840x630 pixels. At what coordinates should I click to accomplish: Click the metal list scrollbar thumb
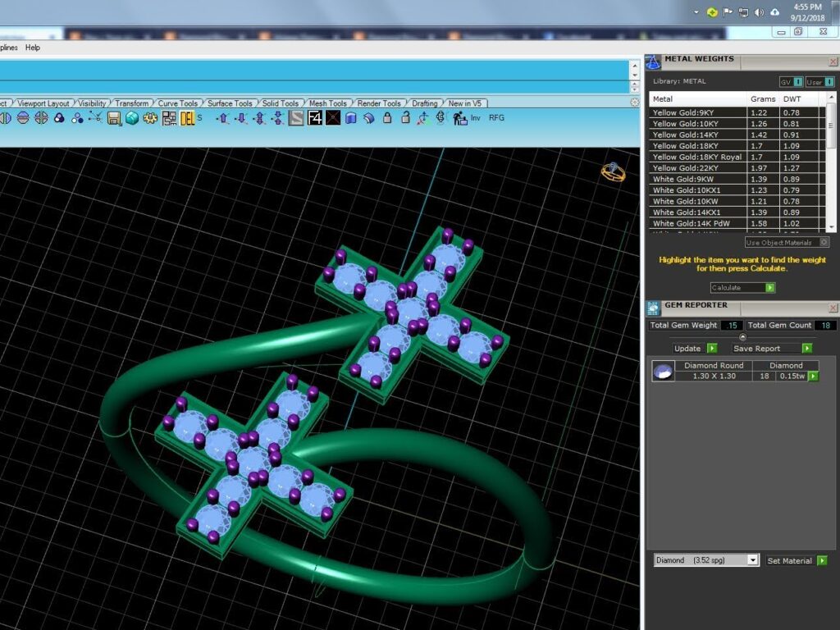point(831,126)
